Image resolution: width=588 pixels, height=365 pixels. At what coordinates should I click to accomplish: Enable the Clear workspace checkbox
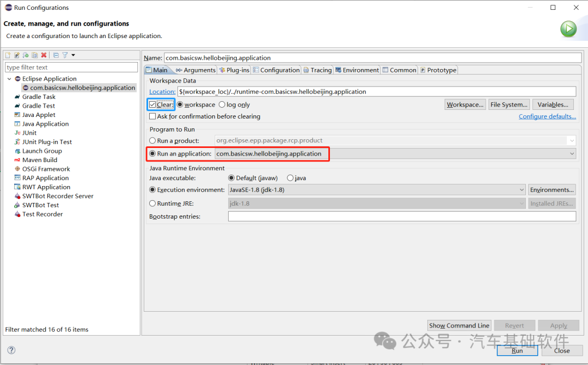(152, 104)
